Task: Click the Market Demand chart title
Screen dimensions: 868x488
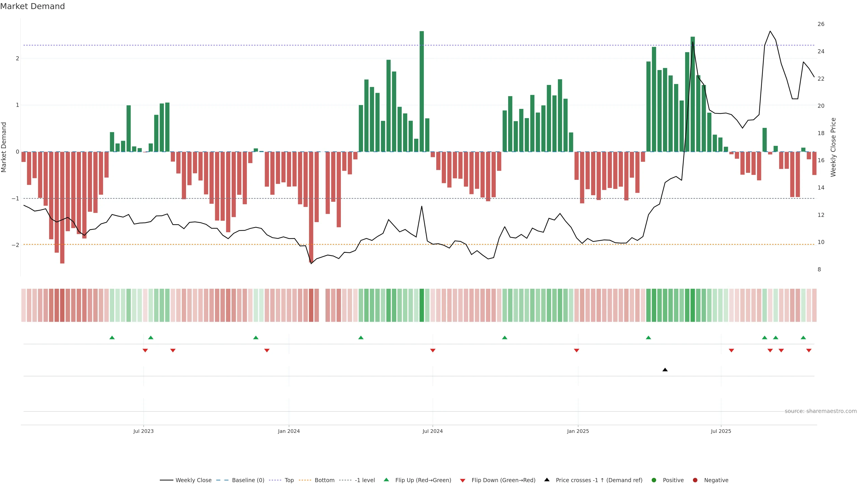Action: coord(32,6)
